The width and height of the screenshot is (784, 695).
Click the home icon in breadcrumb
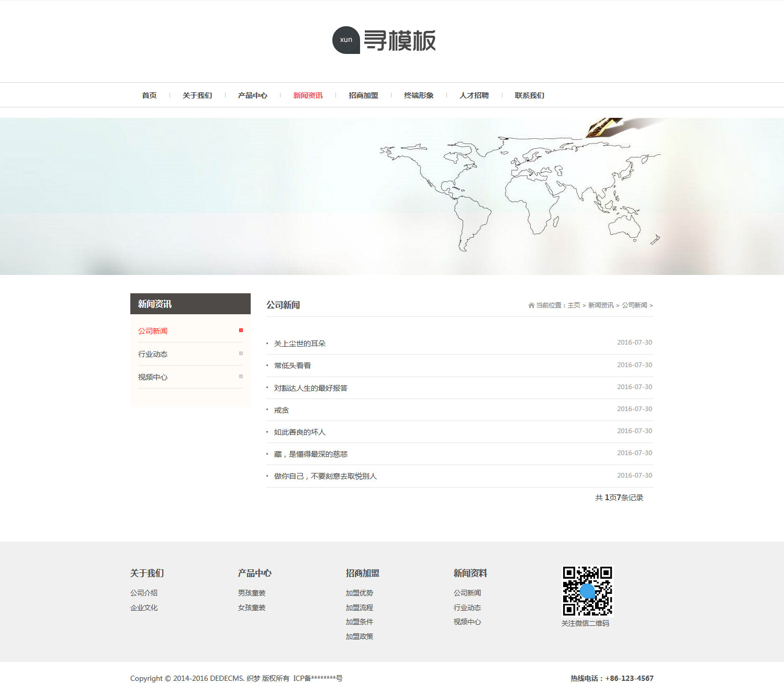531,305
